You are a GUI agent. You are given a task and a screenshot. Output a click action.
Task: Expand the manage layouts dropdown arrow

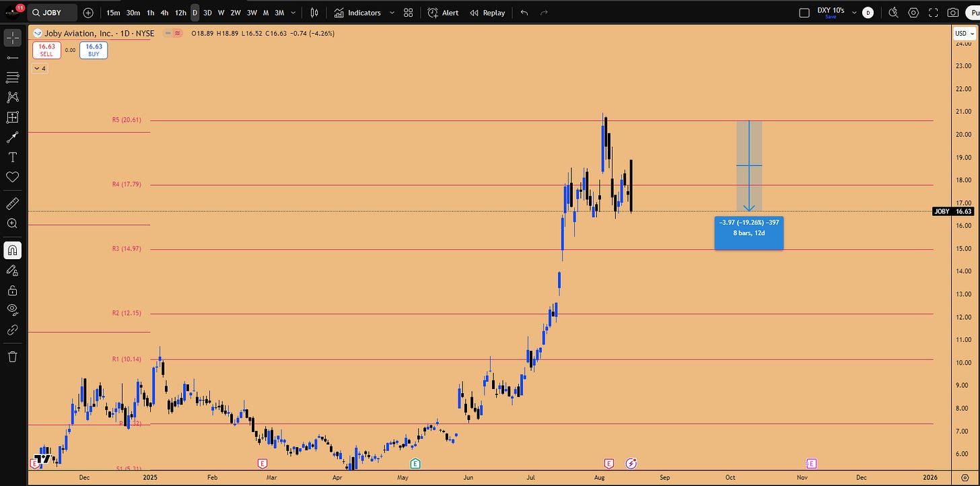click(x=854, y=13)
